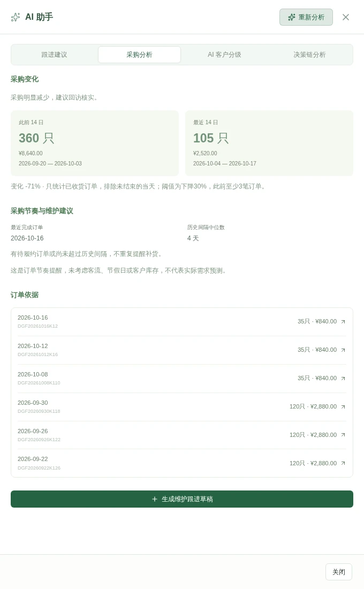Click the 订单依据 heading

pos(25,295)
